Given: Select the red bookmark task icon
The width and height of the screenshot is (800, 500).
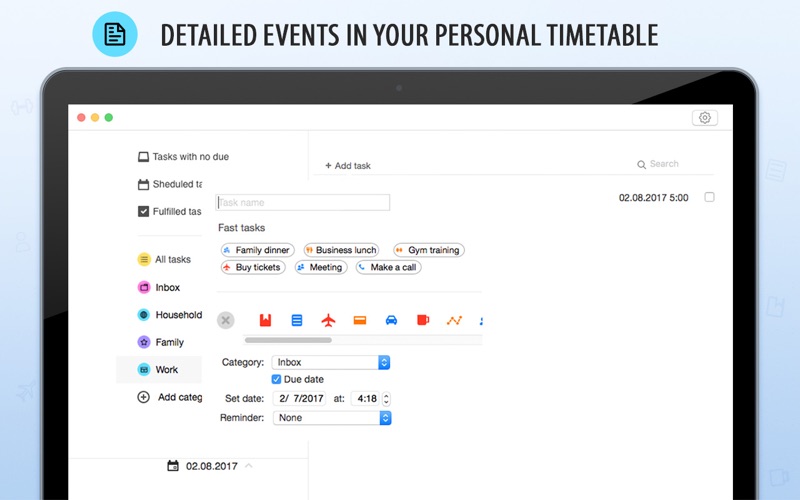Looking at the screenshot, I should tap(265, 320).
